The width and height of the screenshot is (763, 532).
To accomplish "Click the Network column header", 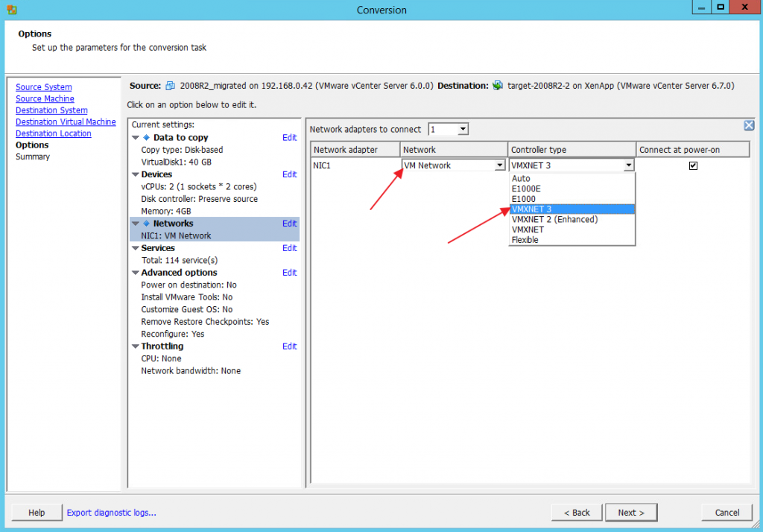I will pos(454,150).
